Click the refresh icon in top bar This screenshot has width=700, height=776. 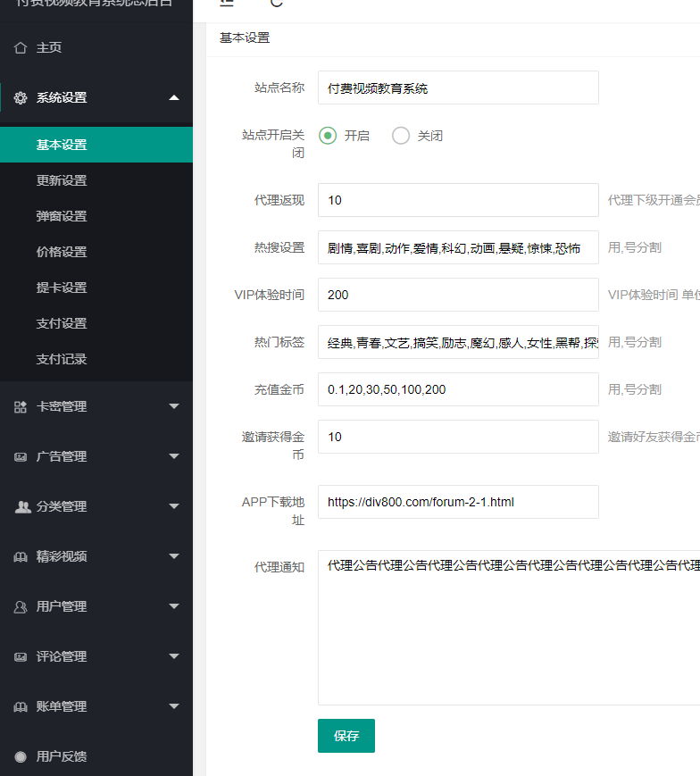(x=277, y=4)
